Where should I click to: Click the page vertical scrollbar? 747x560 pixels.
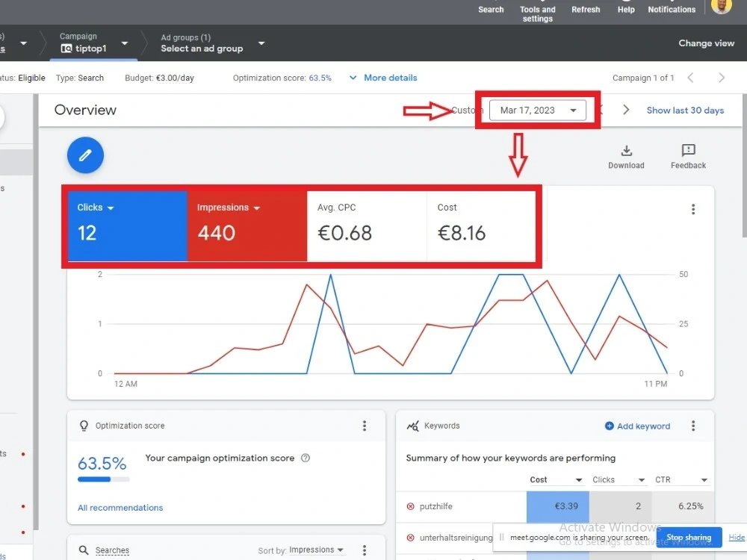(x=745, y=164)
